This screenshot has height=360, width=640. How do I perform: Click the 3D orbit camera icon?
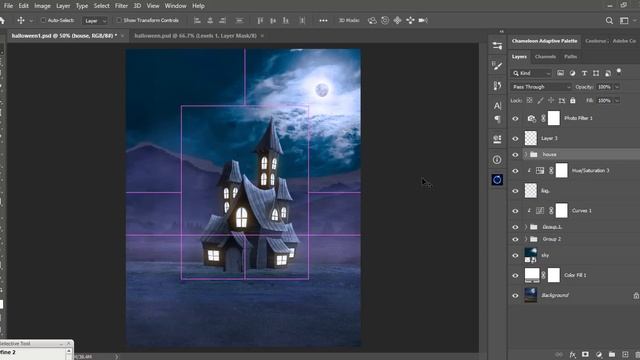[372, 20]
